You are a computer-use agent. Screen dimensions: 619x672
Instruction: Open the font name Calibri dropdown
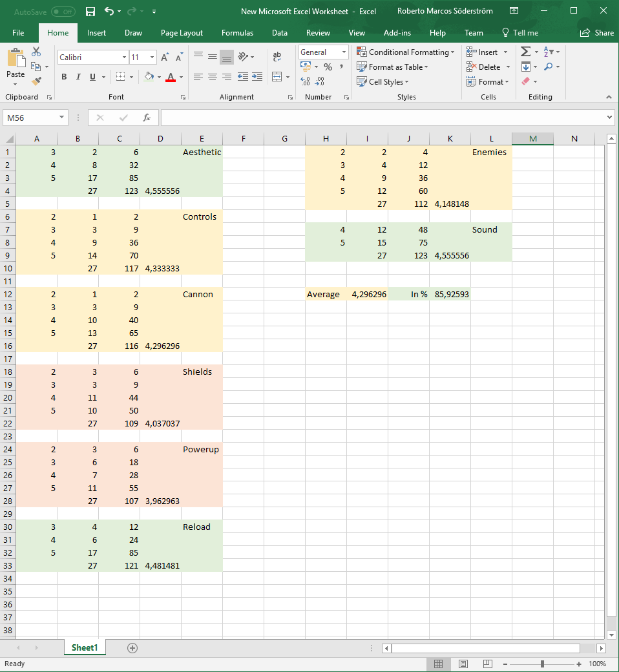pyautogui.click(x=124, y=58)
